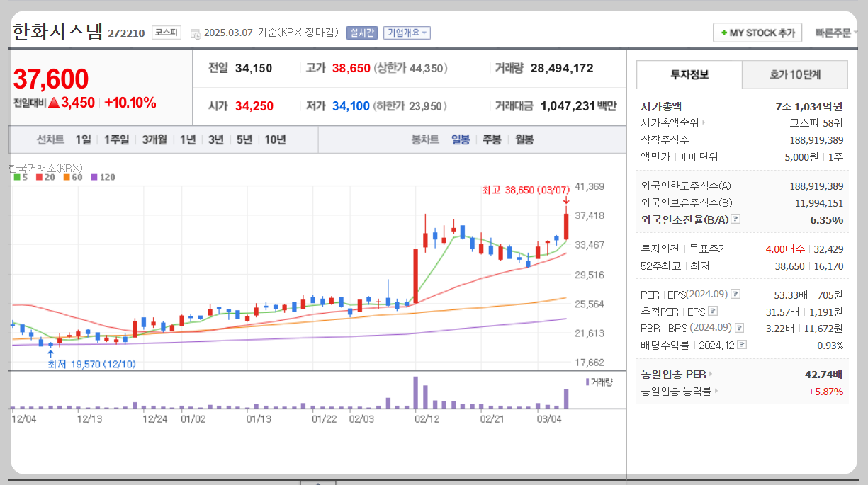This screenshot has height=485, width=868.
Task: Click the MY STOCK 추가 button
Action: (757, 33)
